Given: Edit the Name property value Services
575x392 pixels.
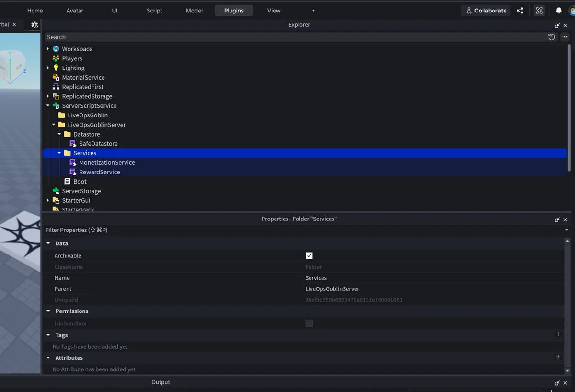Looking at the screenshot, I should click(316, 278).
